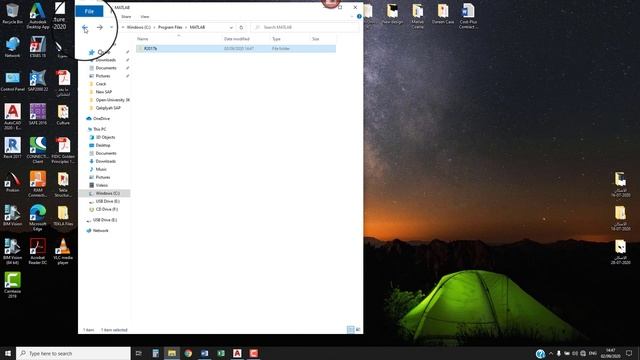Select Pictures under Quick access
The width and height of the screenshot is (640, 360).
pyautogui.click(x=103, y=76)
